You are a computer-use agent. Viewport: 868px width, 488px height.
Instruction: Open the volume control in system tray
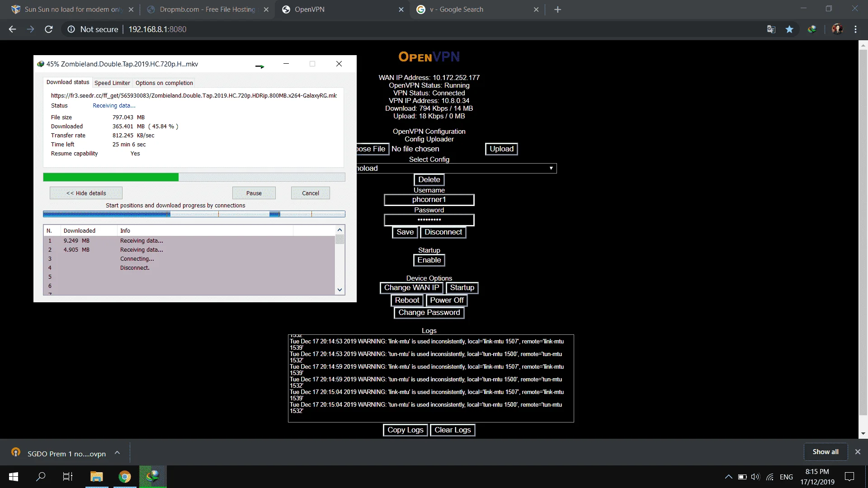click(755, 477)
